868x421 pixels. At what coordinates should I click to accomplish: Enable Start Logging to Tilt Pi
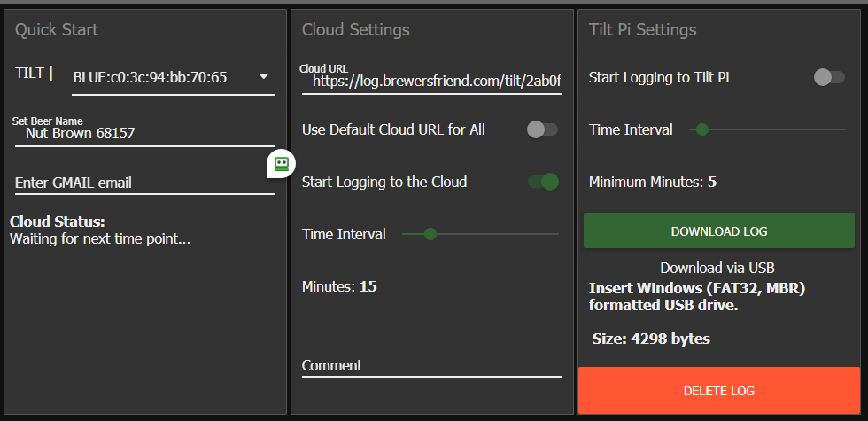(829, 78)
